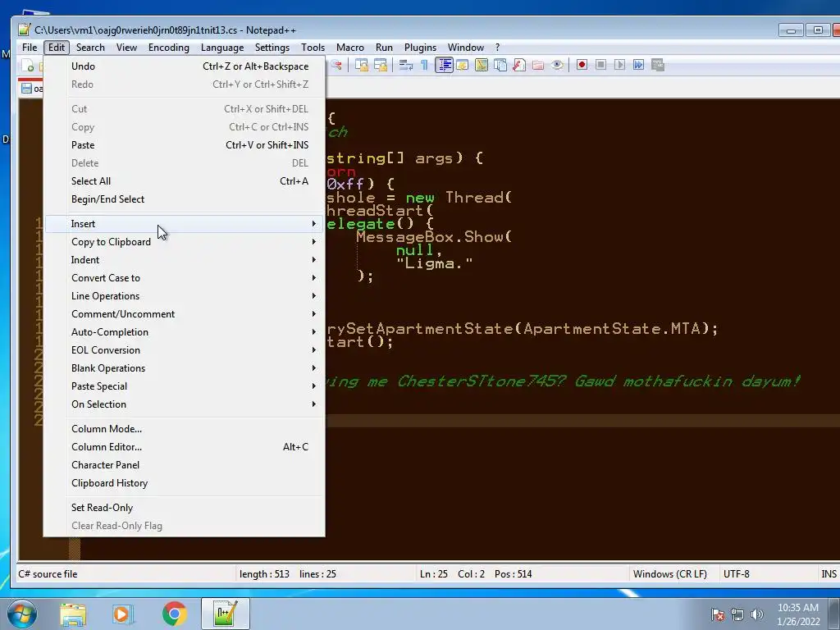
Task: Open the Language menu
Action: point(222,48)
